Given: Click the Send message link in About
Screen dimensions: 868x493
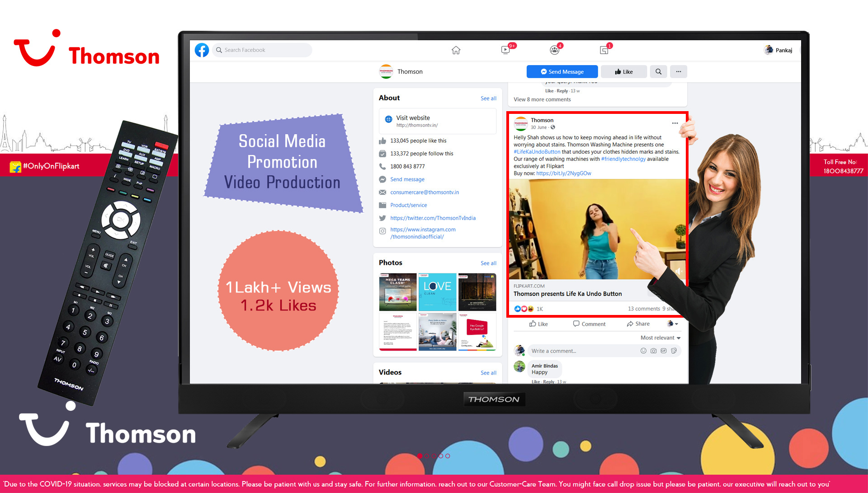Looking at the screenshot, I should click(407, 179).
